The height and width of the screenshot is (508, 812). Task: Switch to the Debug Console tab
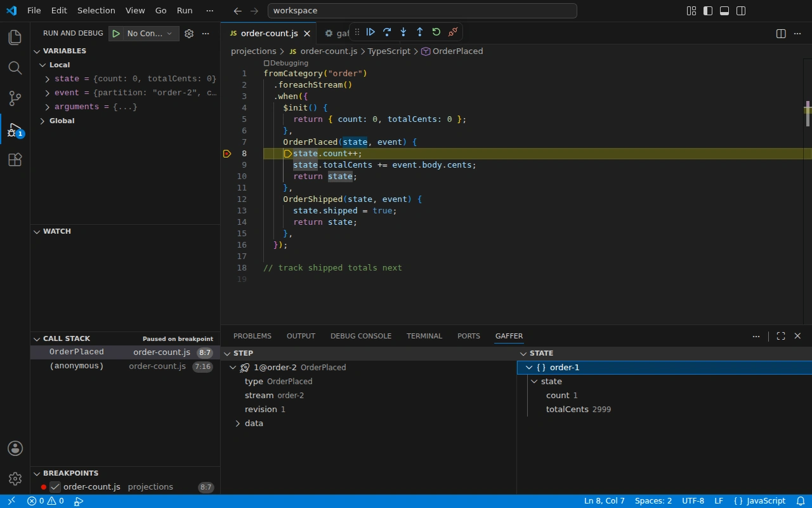tap(361, 336)
